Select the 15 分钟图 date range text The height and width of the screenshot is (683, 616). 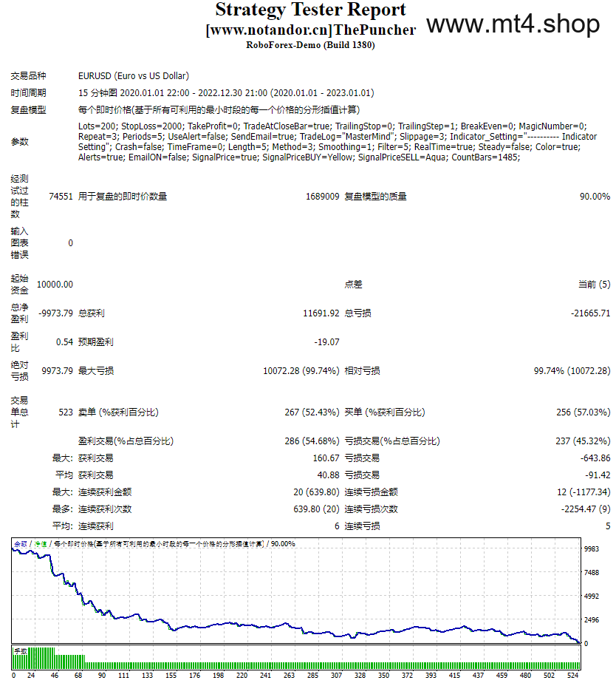[x=226, y=93]
